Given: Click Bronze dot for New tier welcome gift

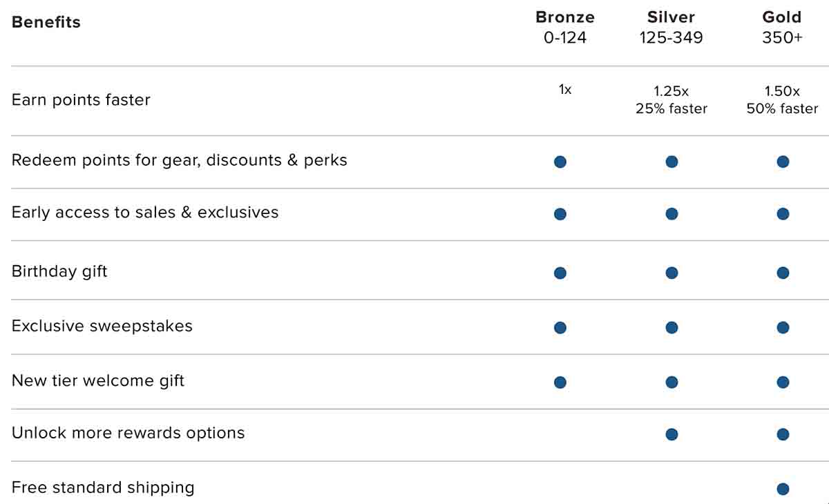Looking at the screenshot, I should coord(560,382).
